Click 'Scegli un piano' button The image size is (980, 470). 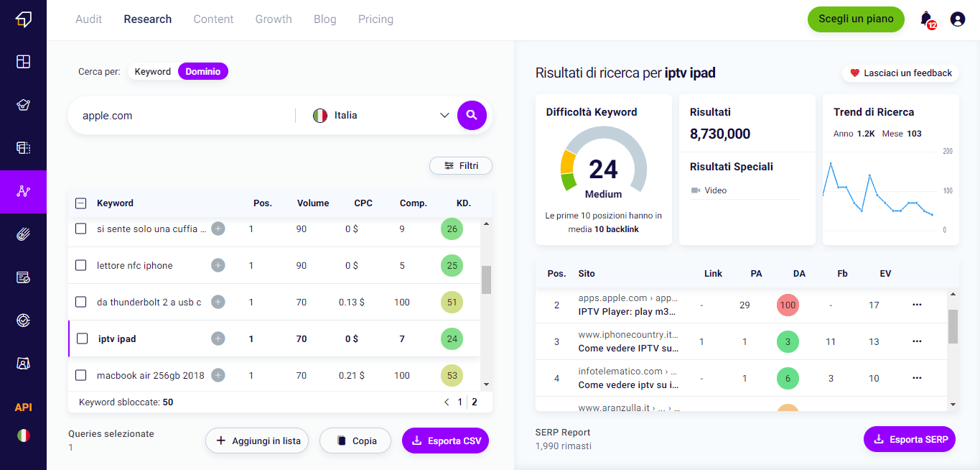856,19
